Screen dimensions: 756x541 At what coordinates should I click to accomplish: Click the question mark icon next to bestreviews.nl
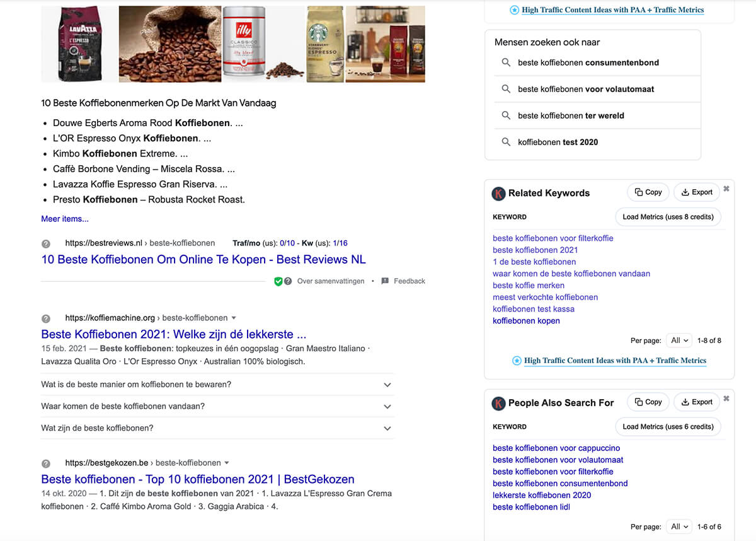click(x=46, y=243)
